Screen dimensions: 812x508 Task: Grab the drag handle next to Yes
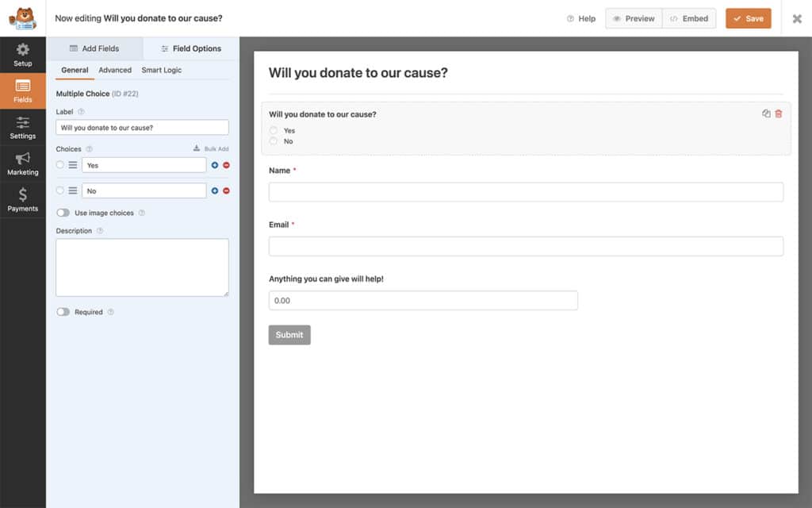click(x=71, y=165)
